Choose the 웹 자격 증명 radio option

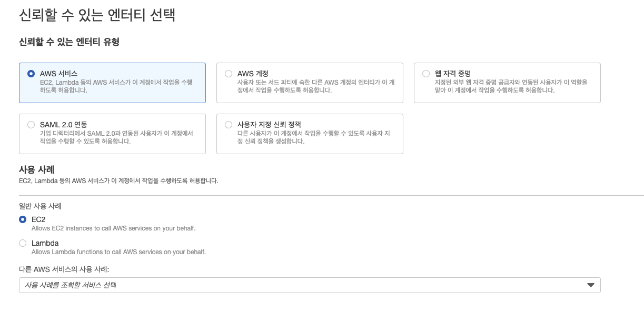426,74
